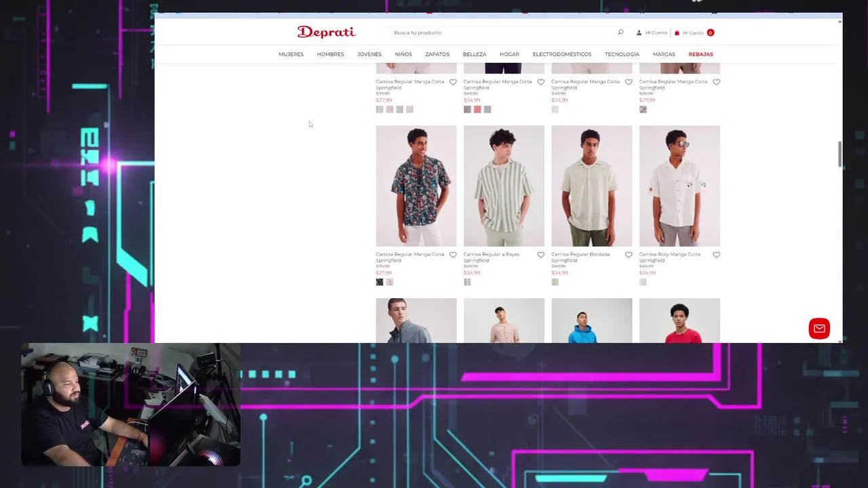Click the $27,99 price under the floral shirt

point(384,272)
